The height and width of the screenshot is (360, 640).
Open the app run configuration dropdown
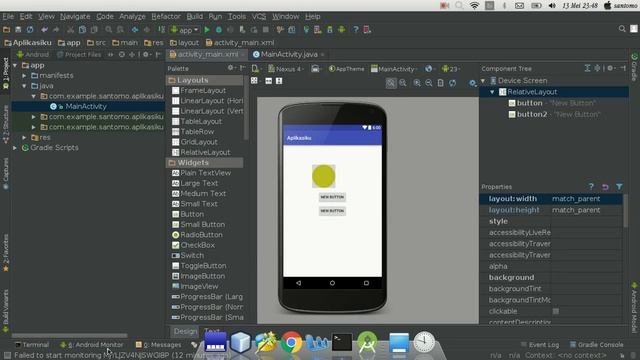(x=185, y=29)
